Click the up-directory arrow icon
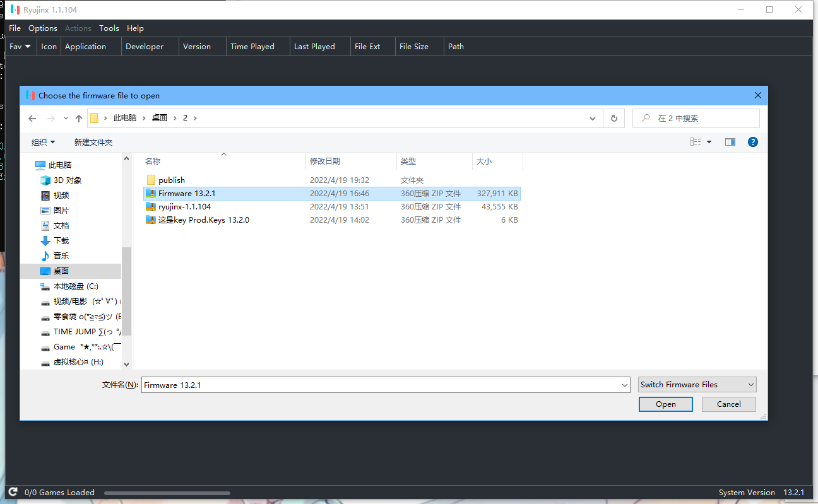Viewport: 818px width, 504px height. coord(79,119)
